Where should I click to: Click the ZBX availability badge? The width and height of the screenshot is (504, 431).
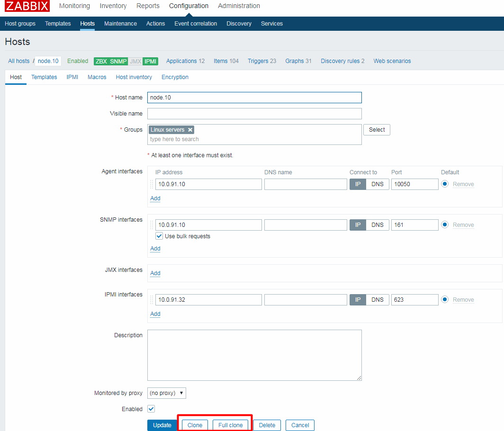(x=101, y=62)
